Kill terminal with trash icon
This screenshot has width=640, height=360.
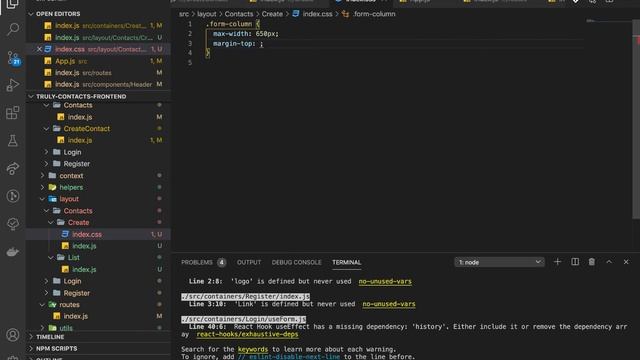(592, 262)
